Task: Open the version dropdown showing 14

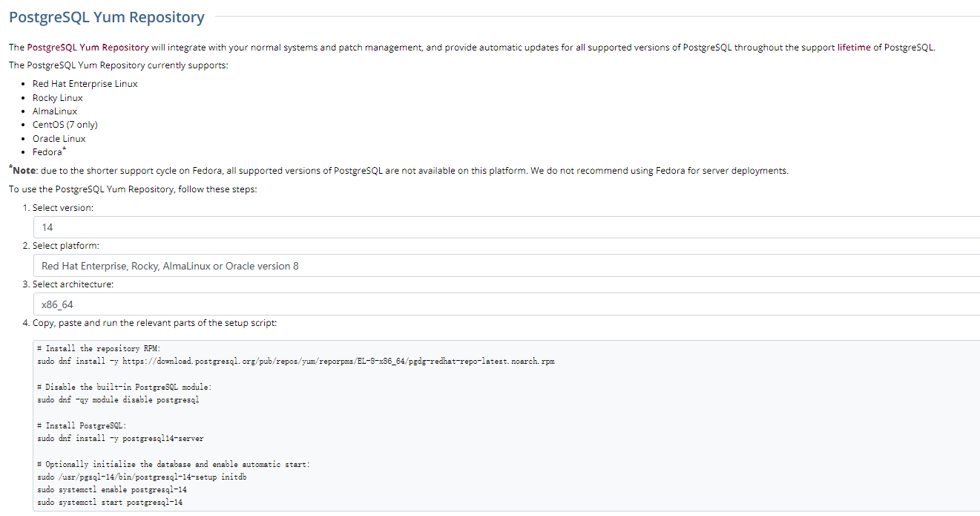Action: click(x=507, y=227)
